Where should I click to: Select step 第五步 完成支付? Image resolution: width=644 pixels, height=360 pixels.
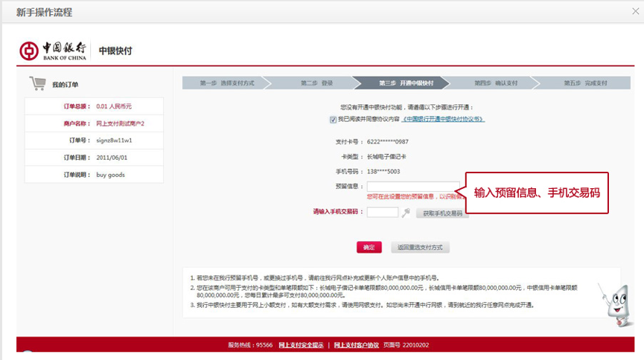tap(585, 83)
